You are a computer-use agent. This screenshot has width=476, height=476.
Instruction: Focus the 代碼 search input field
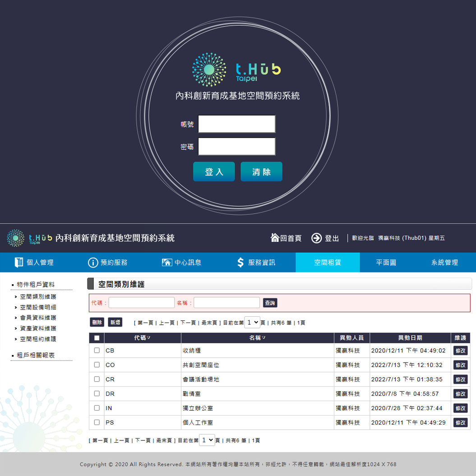coord(142,303)
